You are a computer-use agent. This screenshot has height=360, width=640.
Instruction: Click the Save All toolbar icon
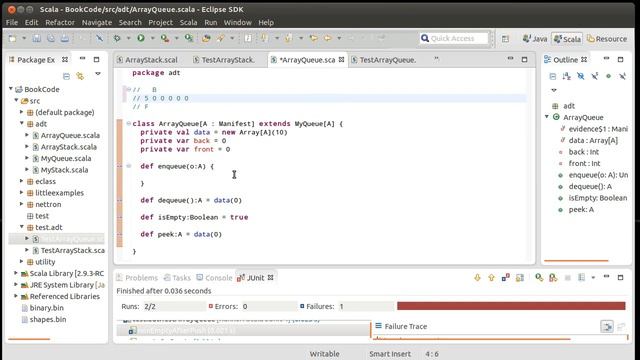[51, 38]
